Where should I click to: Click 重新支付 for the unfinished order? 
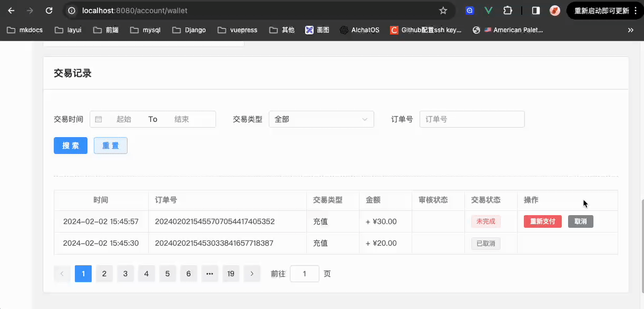(x=542, y=221)
